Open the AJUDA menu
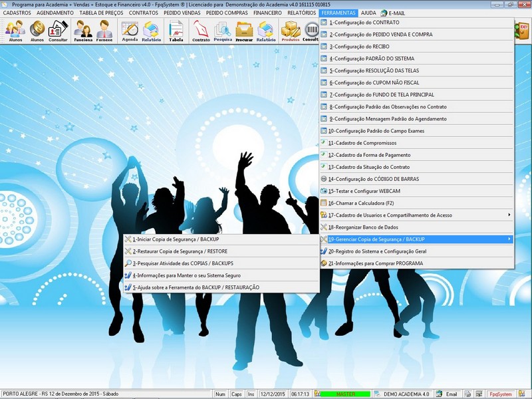 tap(368, 13)
